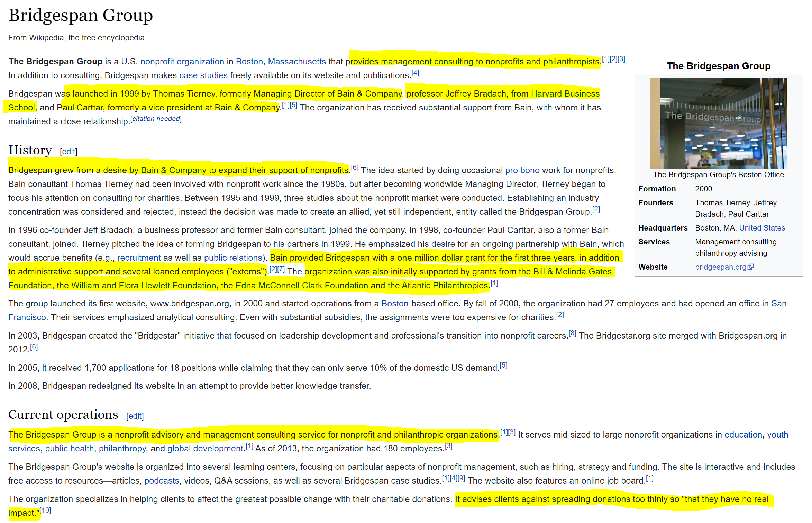Image resolution: width=812 pixels, height=523 pixels.
Task: Click reference [7] after externs
Action: pyautogui.click(x=281, y=269)
